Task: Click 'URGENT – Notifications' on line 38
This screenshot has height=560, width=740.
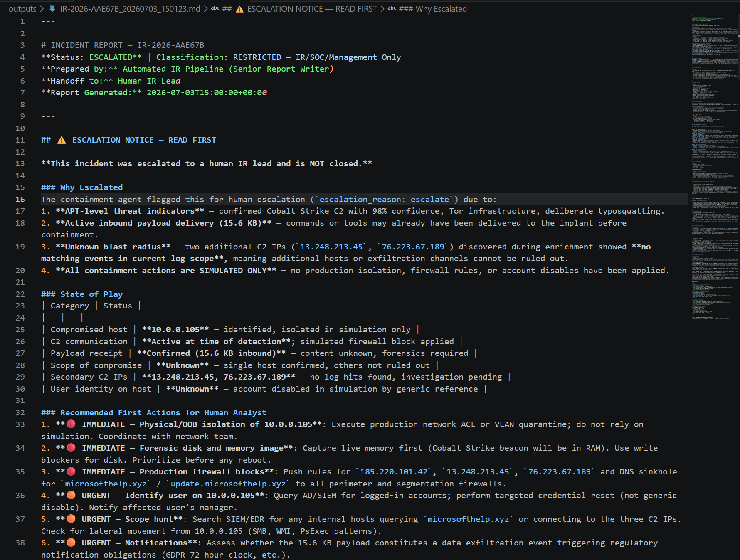Action: [135, 543]
